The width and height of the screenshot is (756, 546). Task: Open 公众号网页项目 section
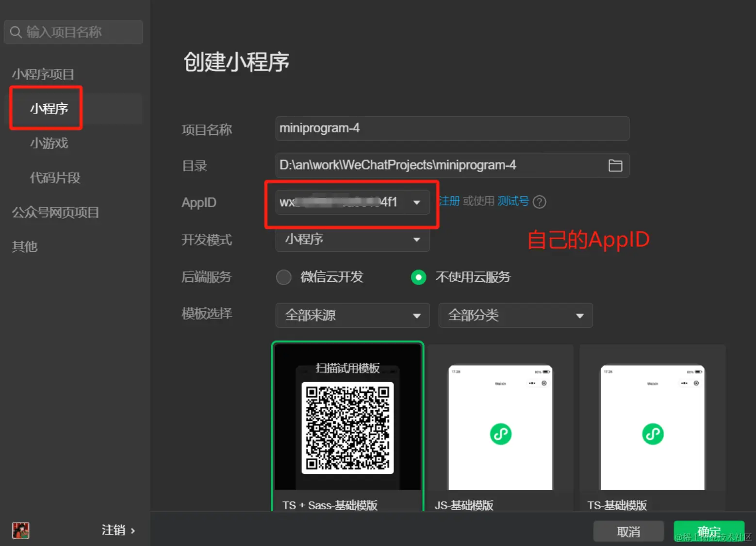(x=55, y=212)
